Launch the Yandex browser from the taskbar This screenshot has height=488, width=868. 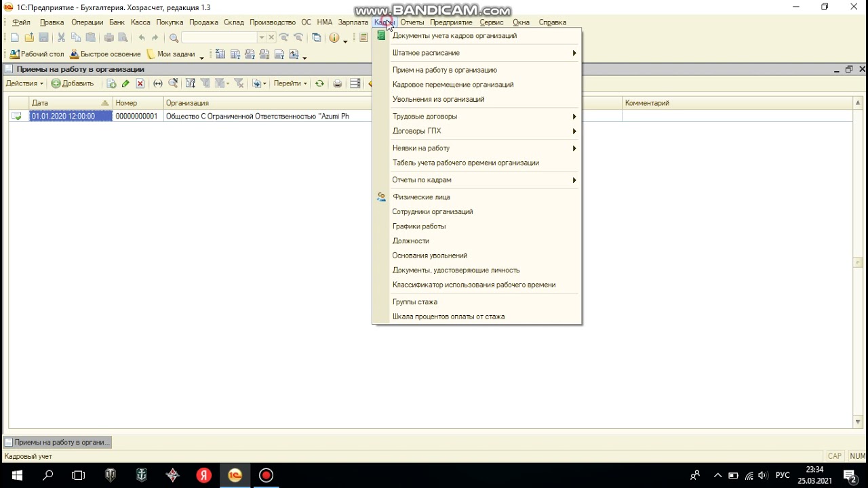204,475
